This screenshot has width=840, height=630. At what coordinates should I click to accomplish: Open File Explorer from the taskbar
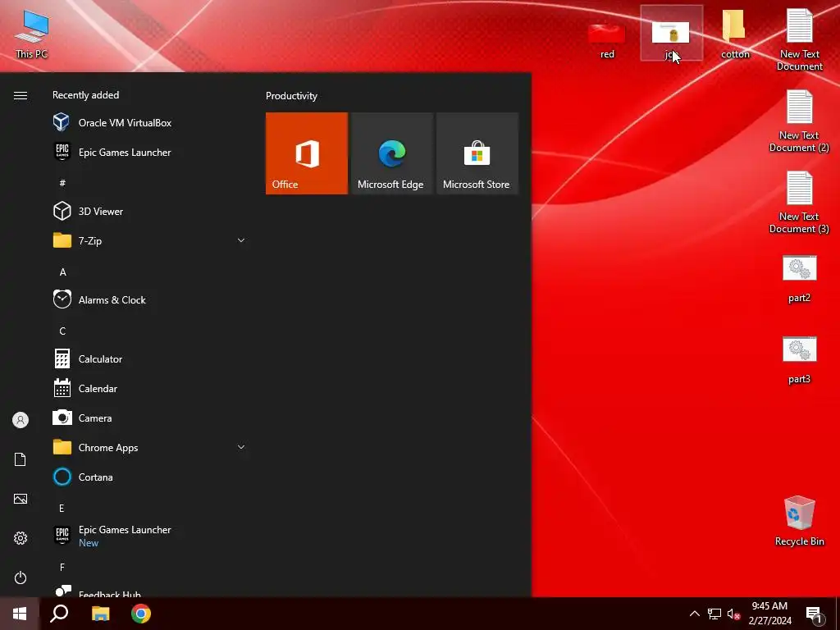[100, 614]
